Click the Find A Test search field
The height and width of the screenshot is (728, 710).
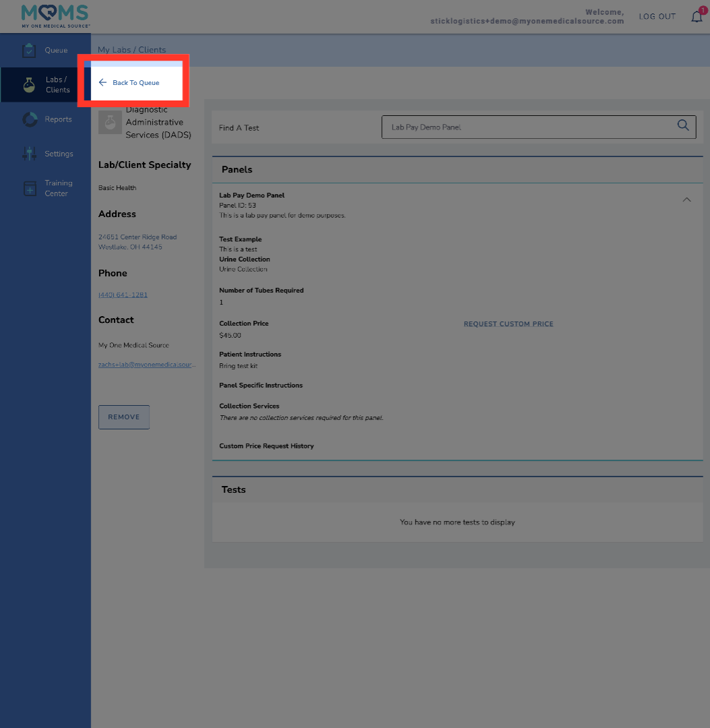(x=529, y=127)
